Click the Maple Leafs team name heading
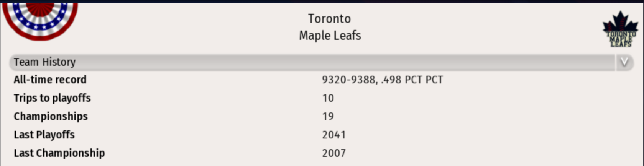The width and height of the screenshot is (644, 166). click(330, 35)
